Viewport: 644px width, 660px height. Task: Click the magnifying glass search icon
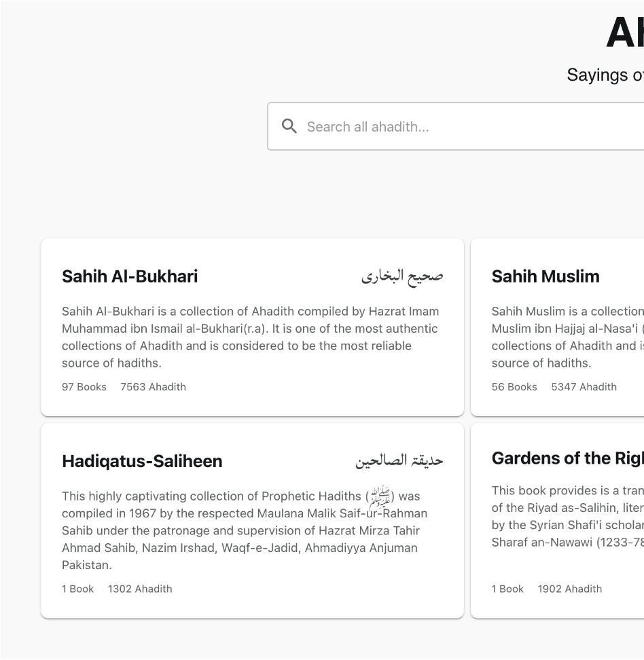click(289, 126)
